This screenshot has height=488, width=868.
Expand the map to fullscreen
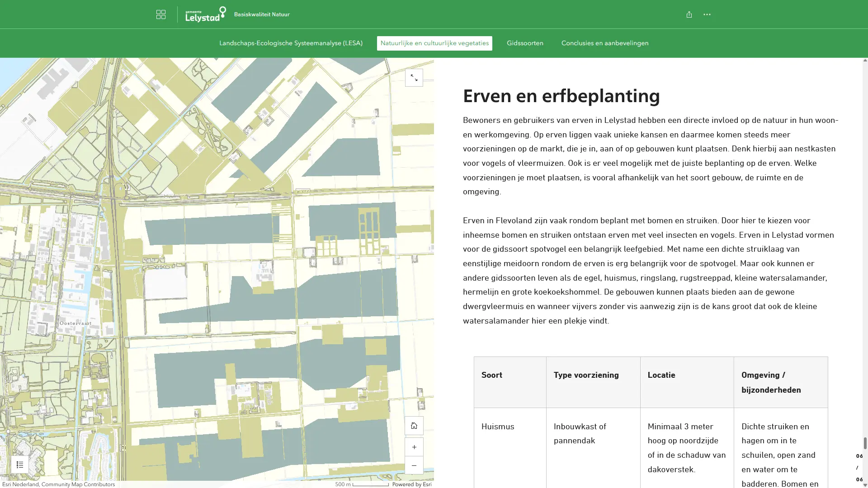(414, 78)
